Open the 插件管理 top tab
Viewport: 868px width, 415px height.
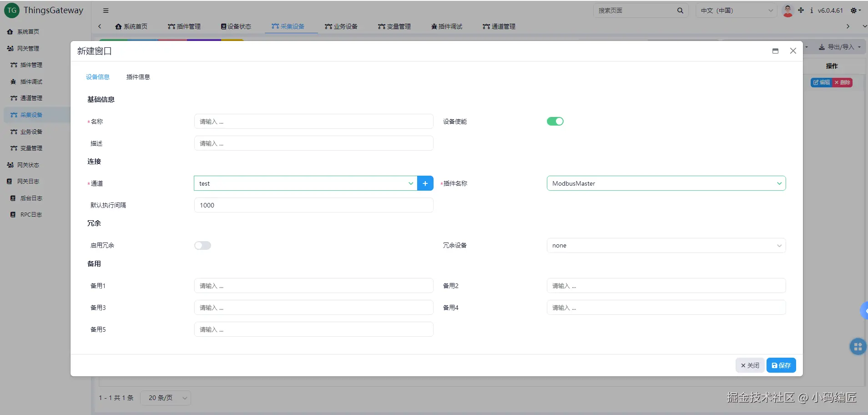coord(184,26)
